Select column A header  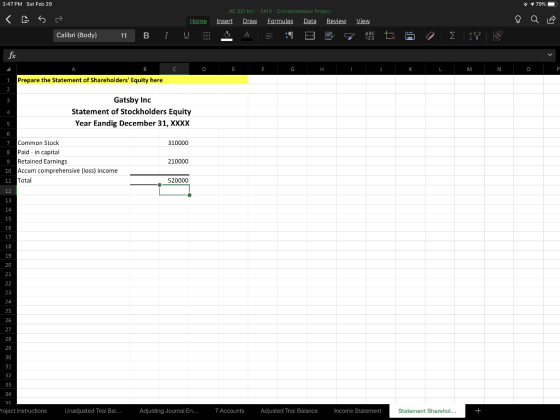point(73,69)
